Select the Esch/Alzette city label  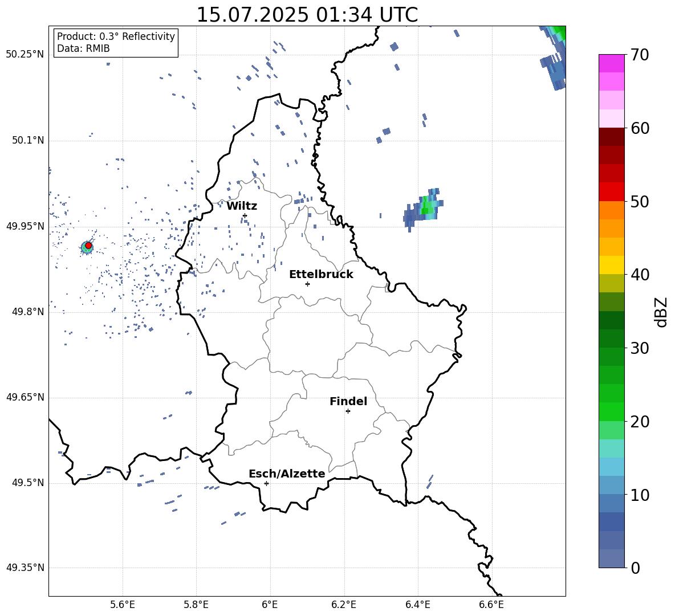[x=287, y=474]
